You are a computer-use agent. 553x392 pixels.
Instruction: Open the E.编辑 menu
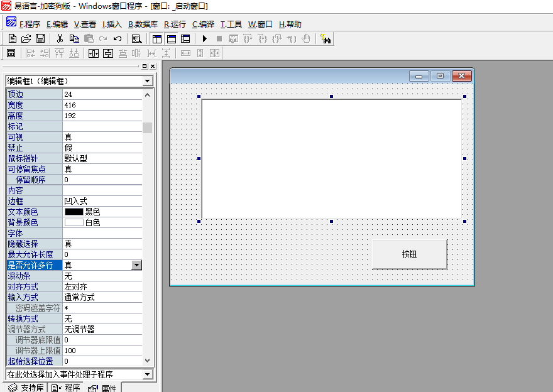point(57,24)
